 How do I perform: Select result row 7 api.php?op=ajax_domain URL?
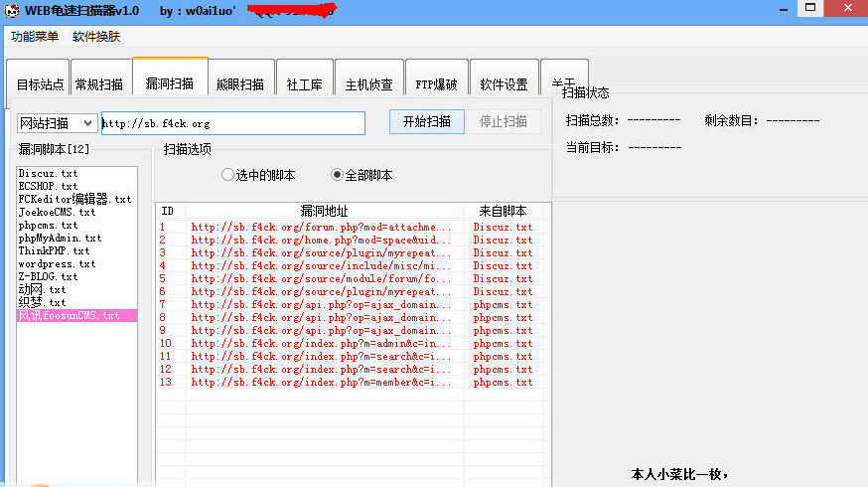pos(321,304)
